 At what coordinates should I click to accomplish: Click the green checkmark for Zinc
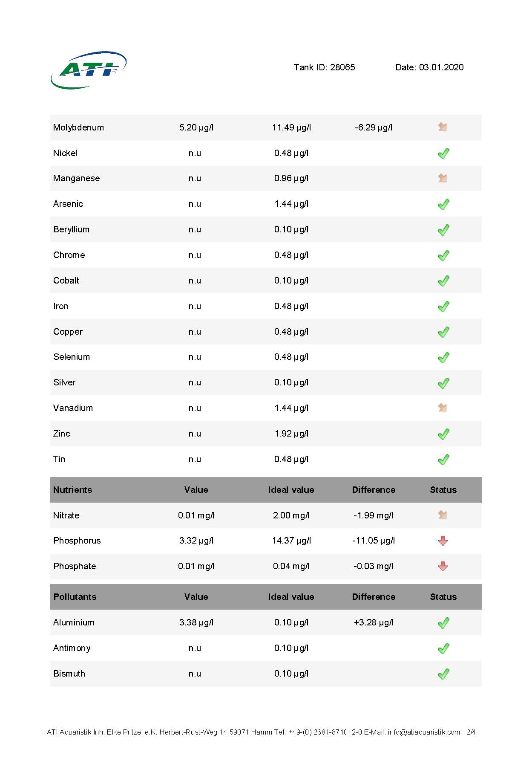coord(443,434)
